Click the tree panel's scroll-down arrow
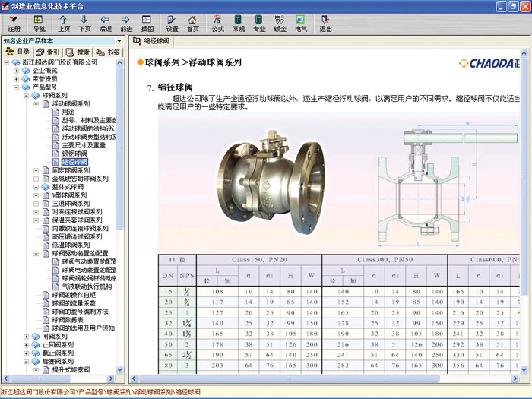532x399 pixels. (x=119, y=378)
